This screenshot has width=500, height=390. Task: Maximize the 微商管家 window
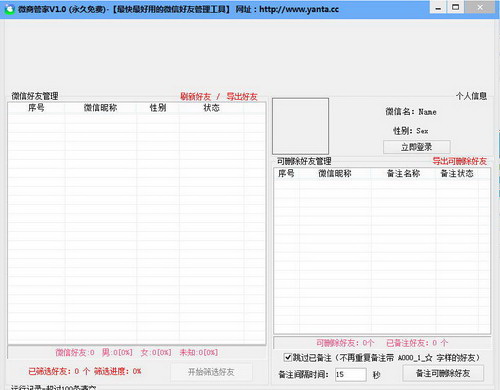coord(455,7)
